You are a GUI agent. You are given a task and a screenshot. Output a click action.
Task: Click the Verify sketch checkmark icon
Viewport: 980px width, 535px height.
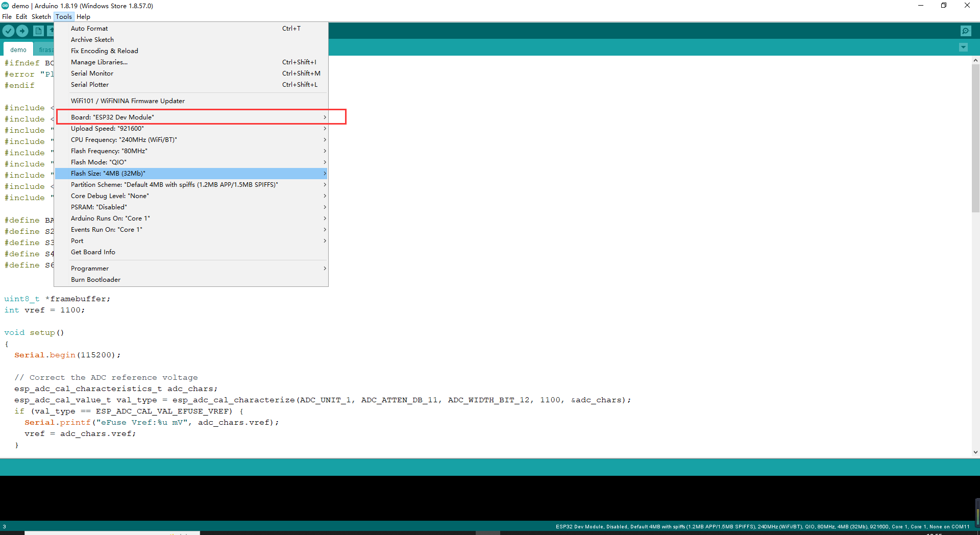point(9,31)
